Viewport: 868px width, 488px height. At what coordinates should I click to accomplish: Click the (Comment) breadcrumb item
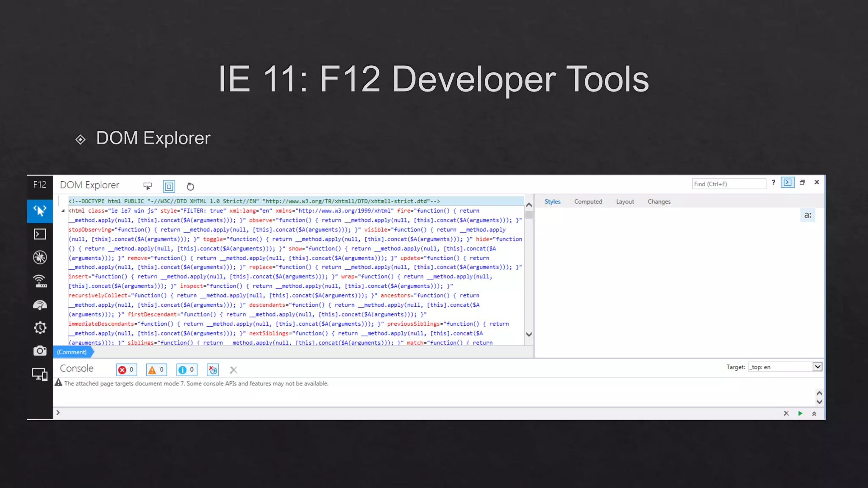[72, 352]
